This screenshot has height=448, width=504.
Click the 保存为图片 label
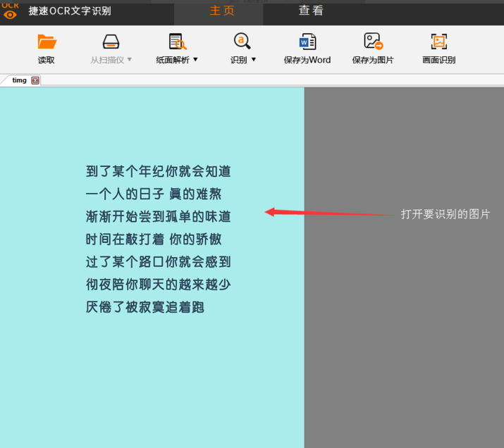click(373, 60)
